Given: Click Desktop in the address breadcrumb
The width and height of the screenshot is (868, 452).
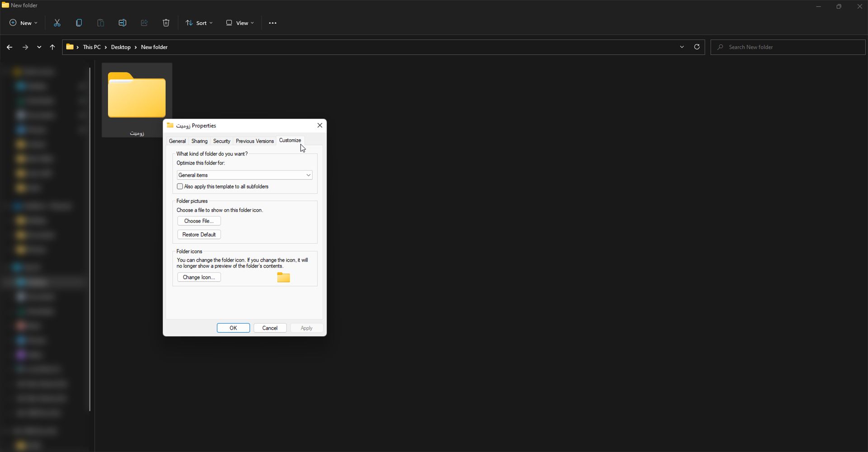Looking at the screenshot, I should (121, 47).
